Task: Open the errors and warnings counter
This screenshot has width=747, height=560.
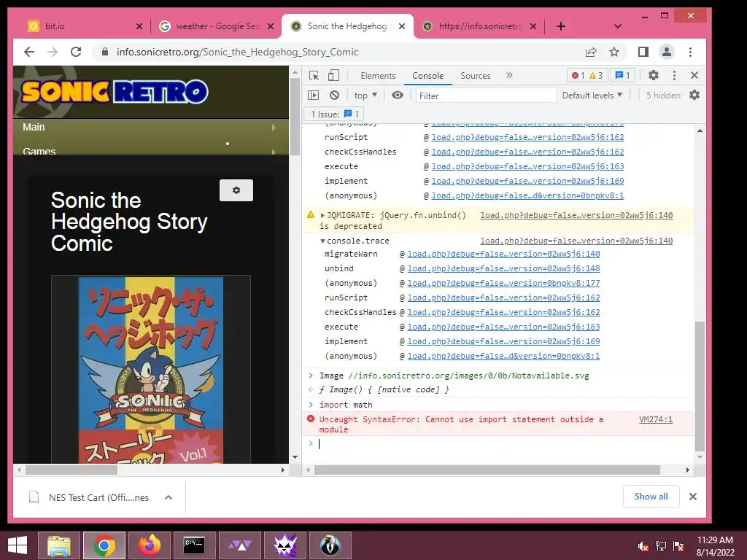Action: [587, 75]
